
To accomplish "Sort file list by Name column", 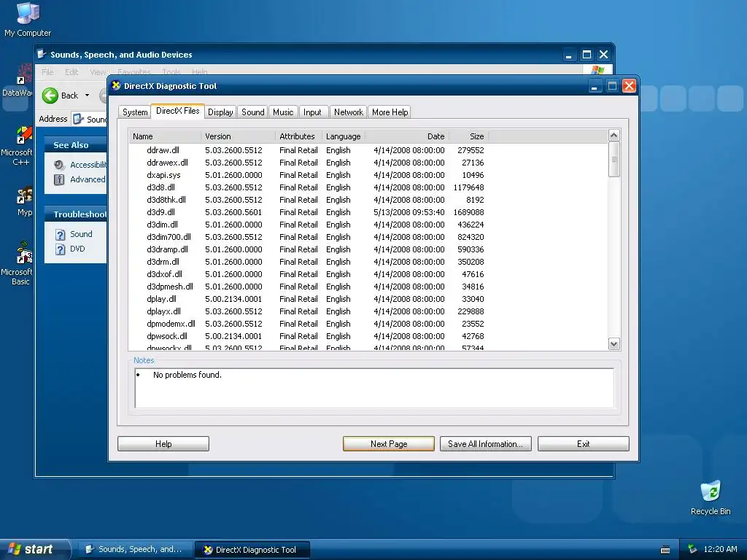I will click(x=165, y=136).
